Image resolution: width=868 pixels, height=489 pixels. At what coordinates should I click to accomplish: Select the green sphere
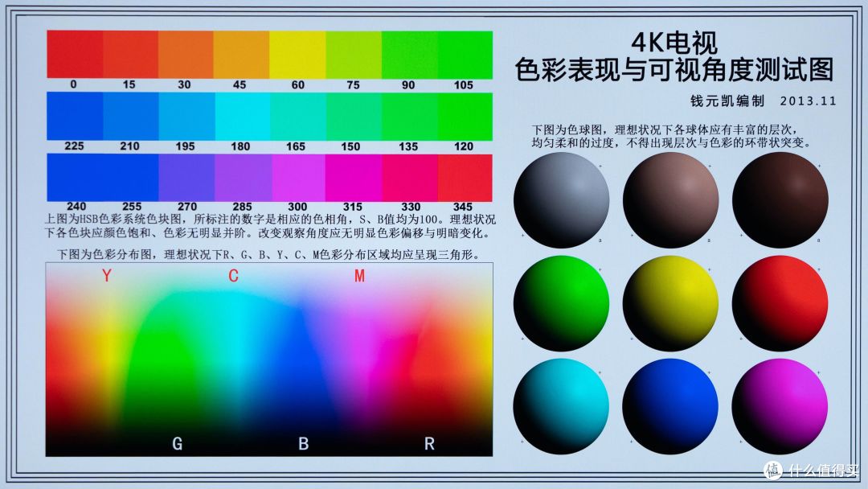point(561,303)
